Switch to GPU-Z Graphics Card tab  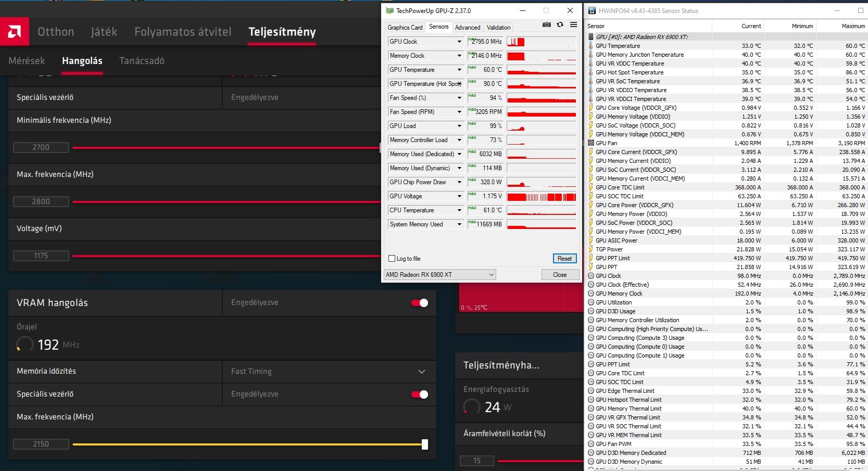click(x=405, y=28)
